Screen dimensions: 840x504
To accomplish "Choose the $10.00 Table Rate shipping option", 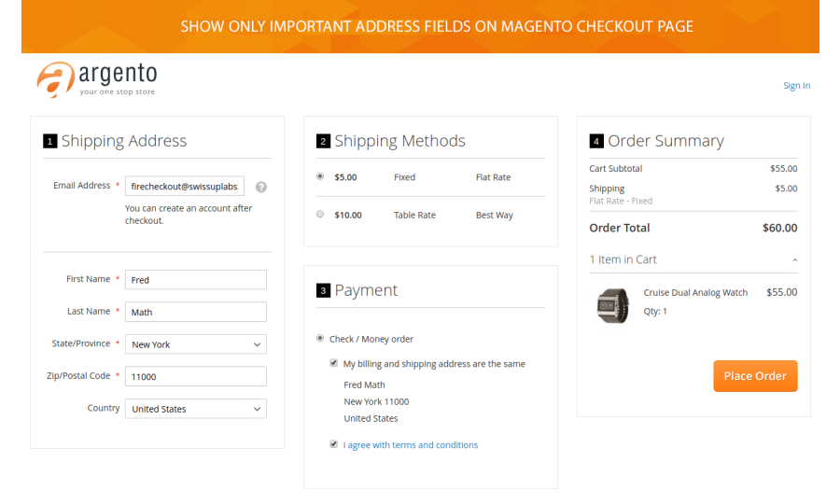I will pos(320,215).
